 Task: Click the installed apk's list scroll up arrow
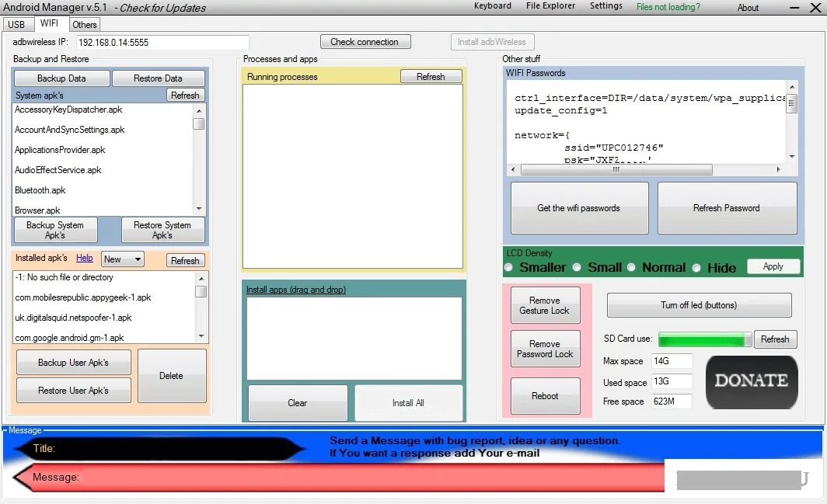201,277
